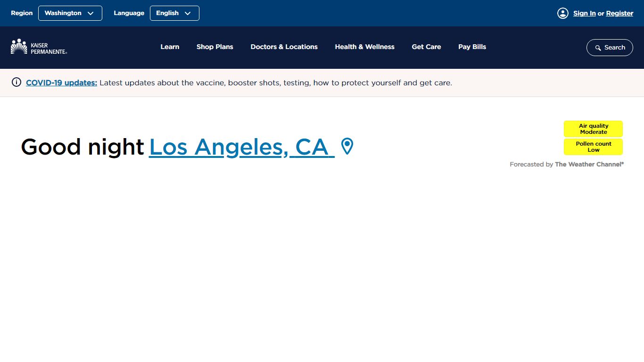Go to Pay Bills
Viewport: 644px width, 362px height.
pyautogui.click(x=472, y=47)
